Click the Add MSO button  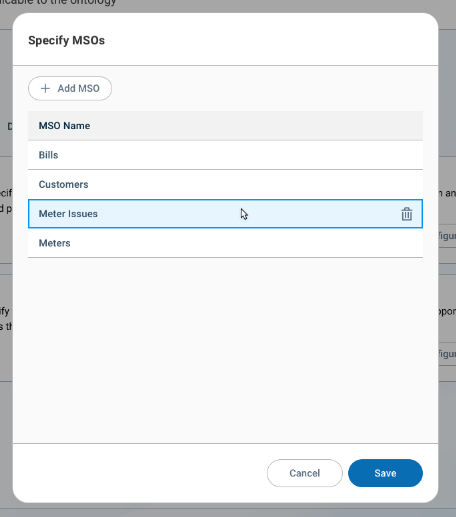pyautogui.click(x=70, y=88)
